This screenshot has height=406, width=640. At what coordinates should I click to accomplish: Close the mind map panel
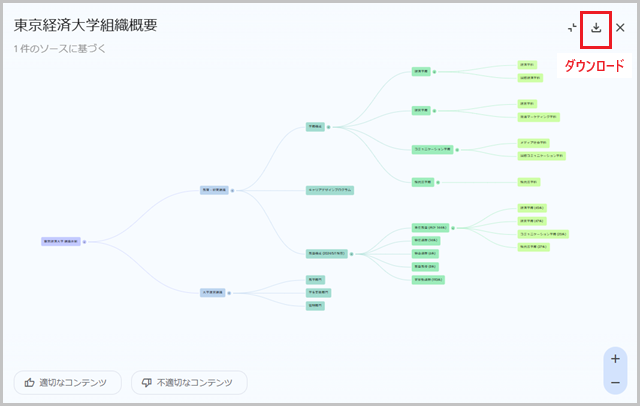(620, 28)
